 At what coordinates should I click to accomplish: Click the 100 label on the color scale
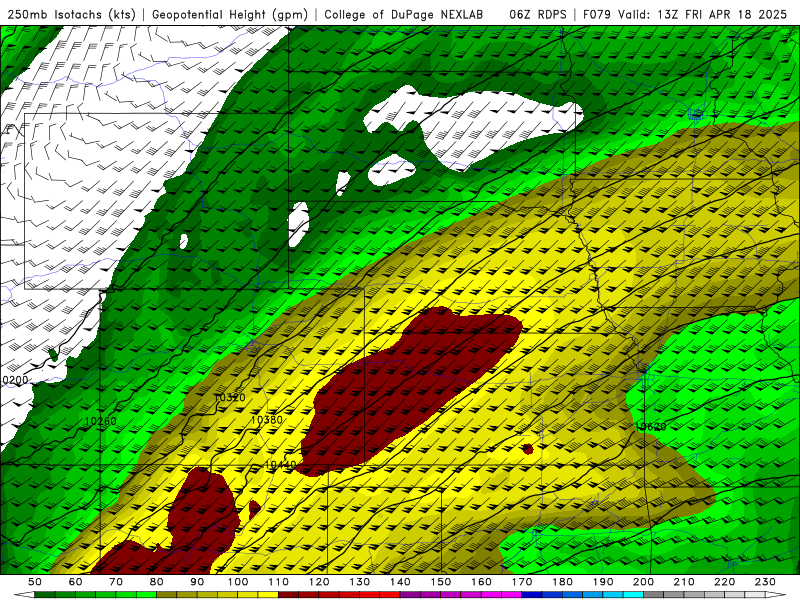tap(238, 582)
